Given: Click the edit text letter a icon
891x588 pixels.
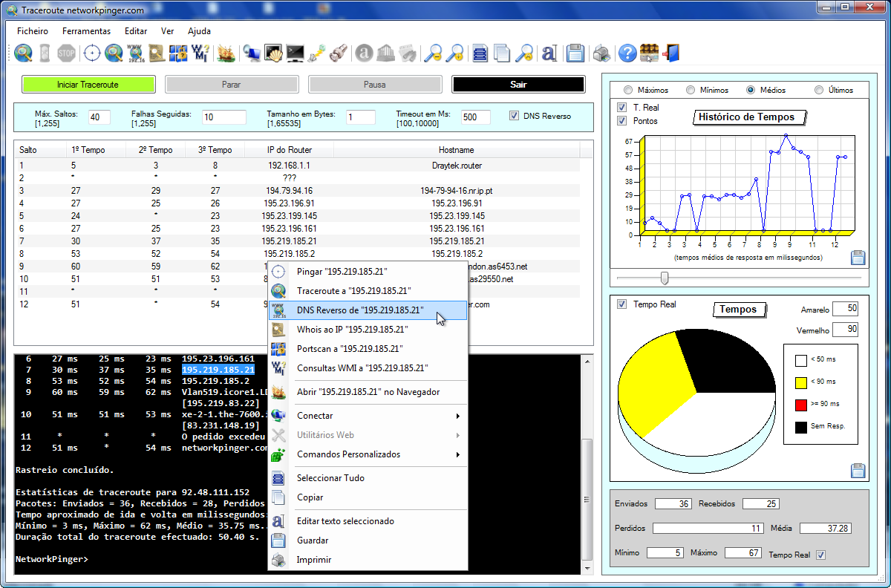Looking at the screenshot, I should tap(549, 53).
